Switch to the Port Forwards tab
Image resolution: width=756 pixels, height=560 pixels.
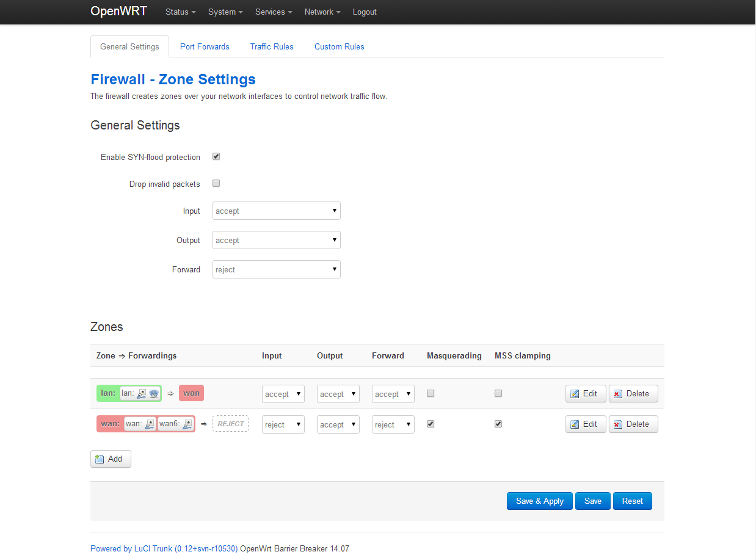click(205, 46)
